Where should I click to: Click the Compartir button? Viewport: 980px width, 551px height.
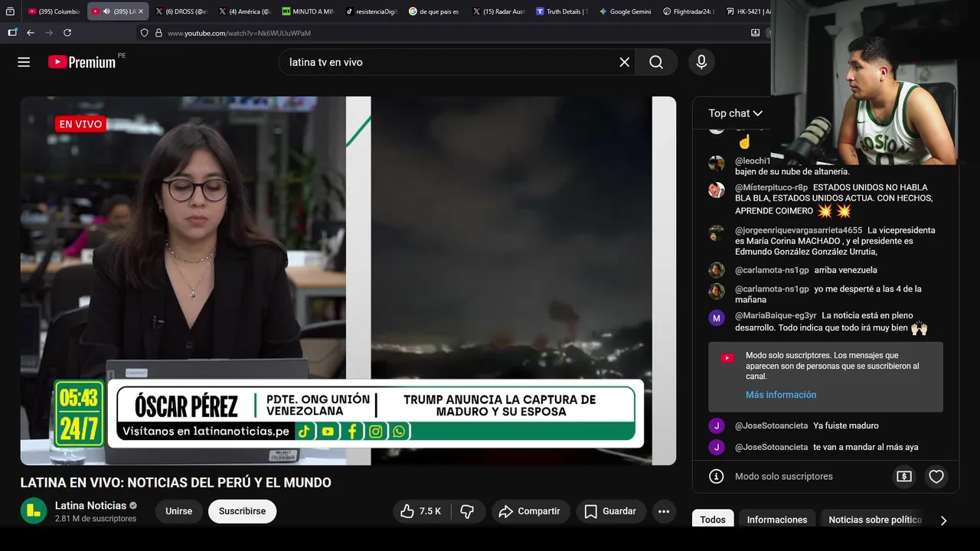click(x=530, y=511)
